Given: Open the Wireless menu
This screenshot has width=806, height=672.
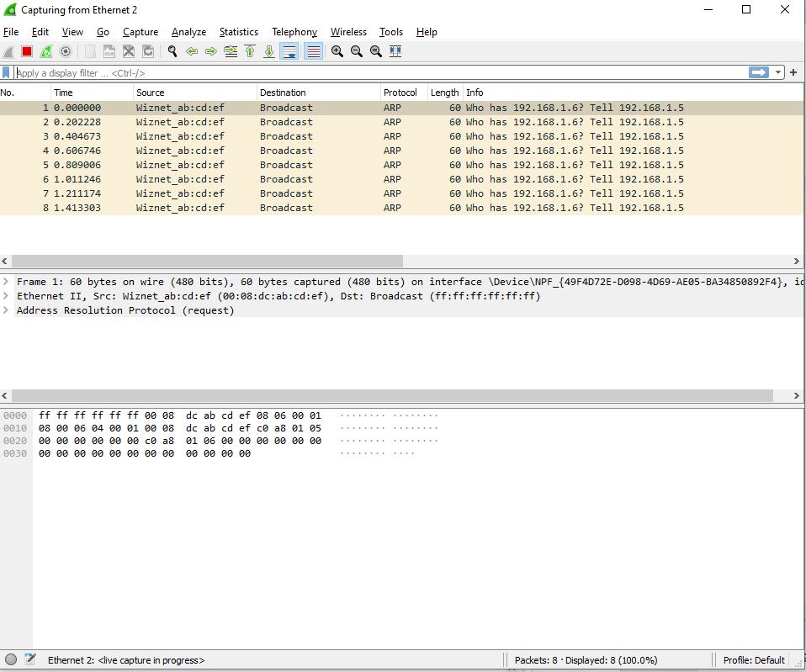Looking at the screenshot, I should [x=348, y=32].
